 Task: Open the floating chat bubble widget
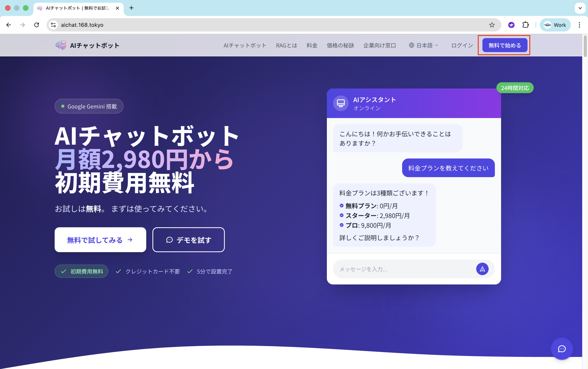coord(562,349)
